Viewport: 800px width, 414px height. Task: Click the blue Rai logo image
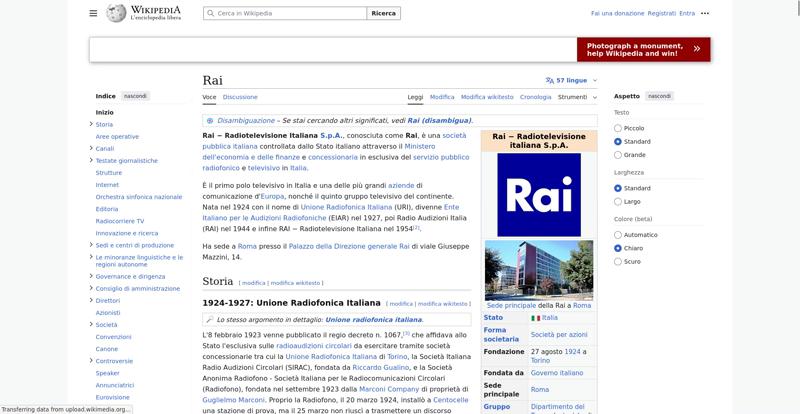[x=539, y=195]
